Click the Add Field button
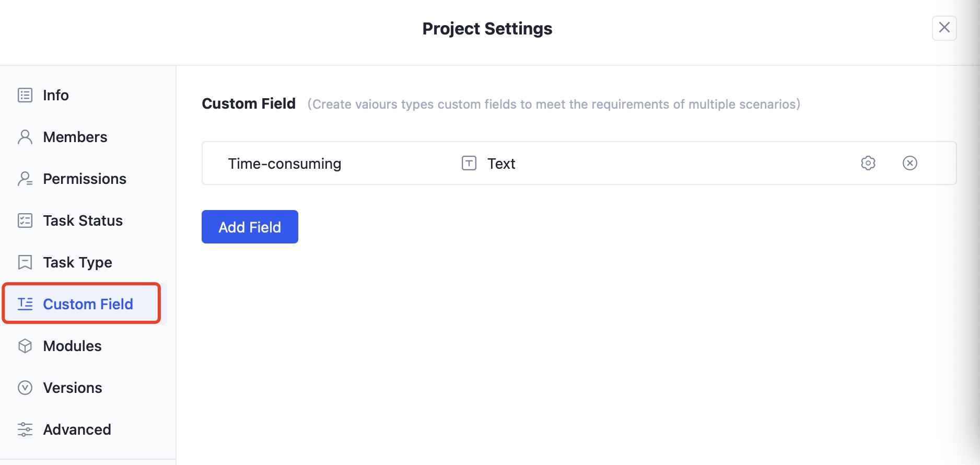The image size is (980, 465). coord(249,226)
